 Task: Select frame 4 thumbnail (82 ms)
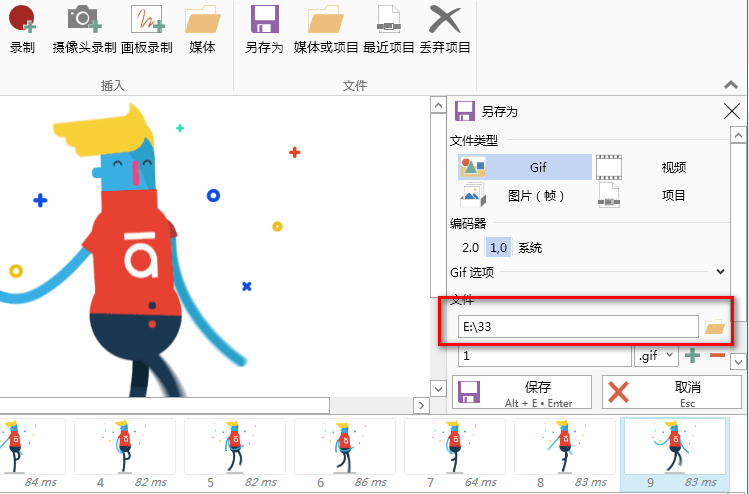pyautogui.click(x=125, y=453)
